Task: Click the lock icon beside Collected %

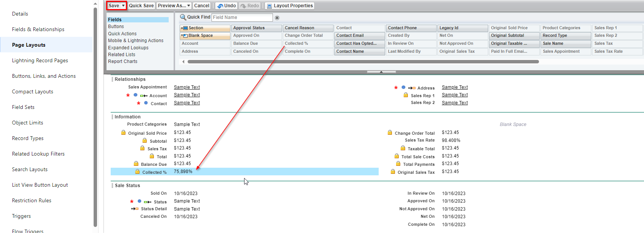Action: [x=138, y=172]
